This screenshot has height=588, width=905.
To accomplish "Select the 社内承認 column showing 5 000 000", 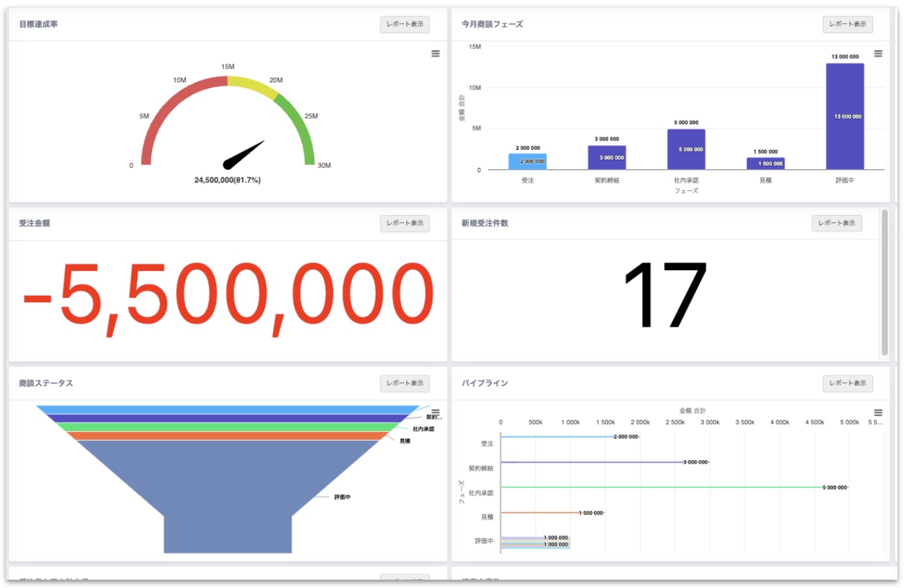I will tap(686, 149).
